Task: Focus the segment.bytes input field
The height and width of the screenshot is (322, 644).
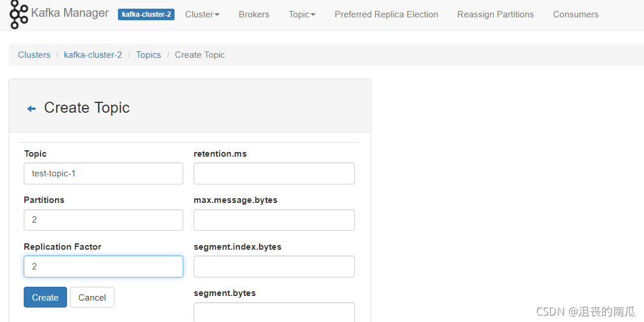Action: click(x=274, y=312)
